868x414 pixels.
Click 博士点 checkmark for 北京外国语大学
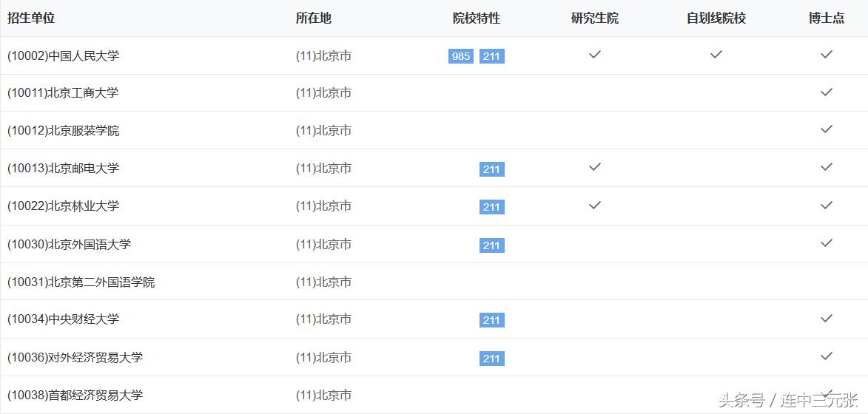827,242
